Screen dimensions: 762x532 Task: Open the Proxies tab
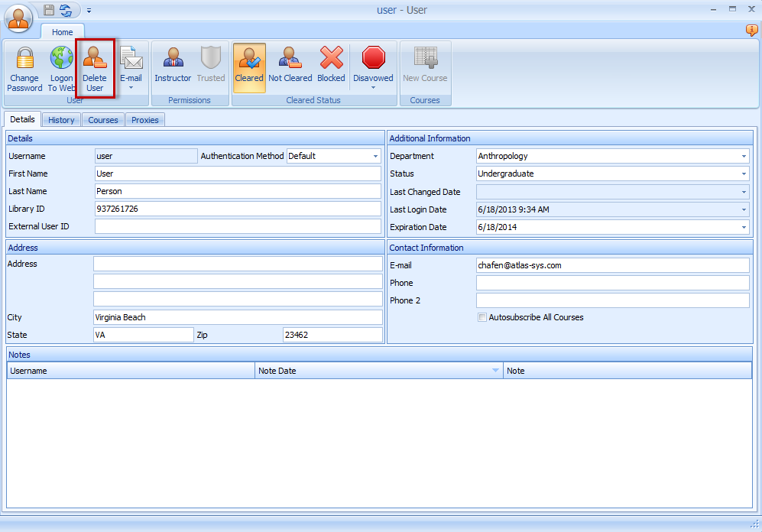pos(144,119)
